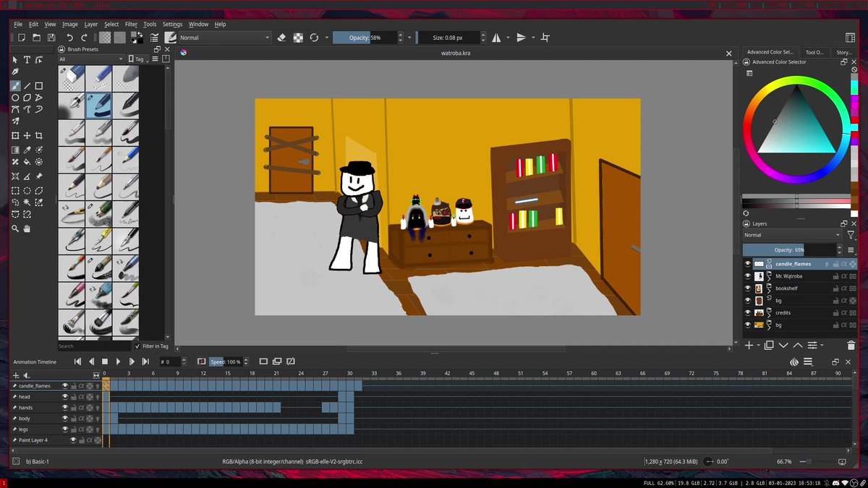Image resolution: width=868 pixels, height=488 pixels.
Task: Select the Color Sampler eyedropper tool
Action: [x=27, y=150]
